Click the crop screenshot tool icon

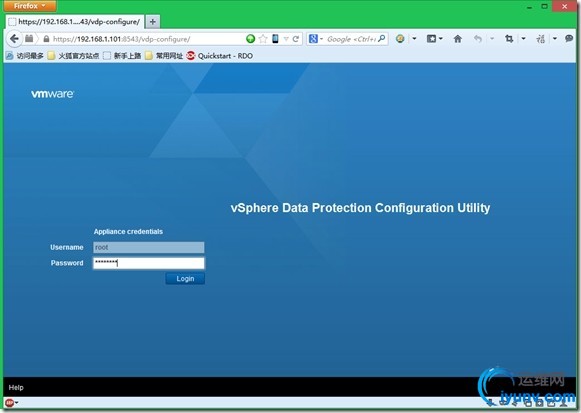509,39
